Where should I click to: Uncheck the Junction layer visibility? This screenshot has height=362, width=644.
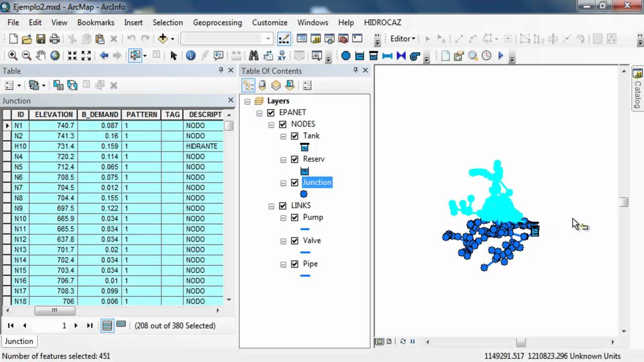pos(295,183)
